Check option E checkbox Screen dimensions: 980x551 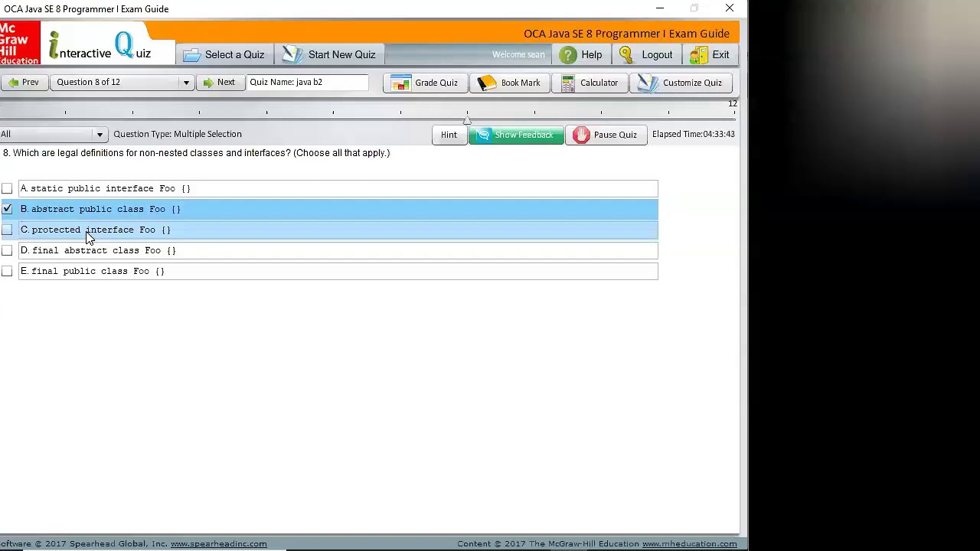(x=7, y=271)
